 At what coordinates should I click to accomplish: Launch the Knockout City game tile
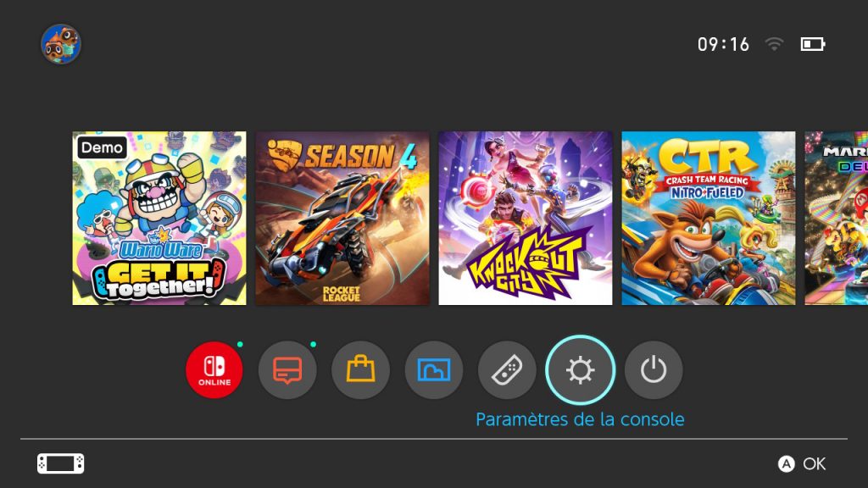(x=526, y=218)
